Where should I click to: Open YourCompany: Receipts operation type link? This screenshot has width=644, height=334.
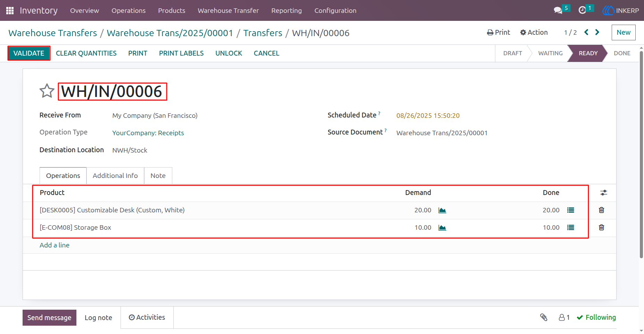(x=148, y=133)
